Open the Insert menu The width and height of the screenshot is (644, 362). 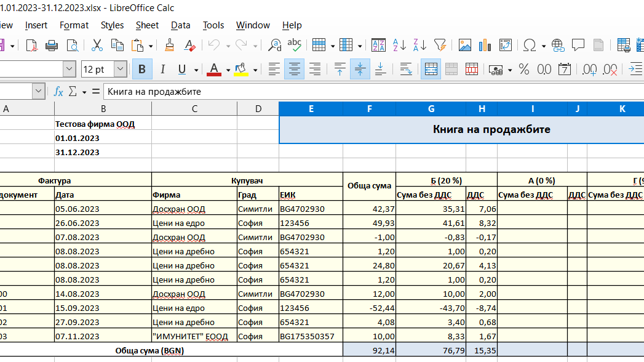(x=36, y=25)
